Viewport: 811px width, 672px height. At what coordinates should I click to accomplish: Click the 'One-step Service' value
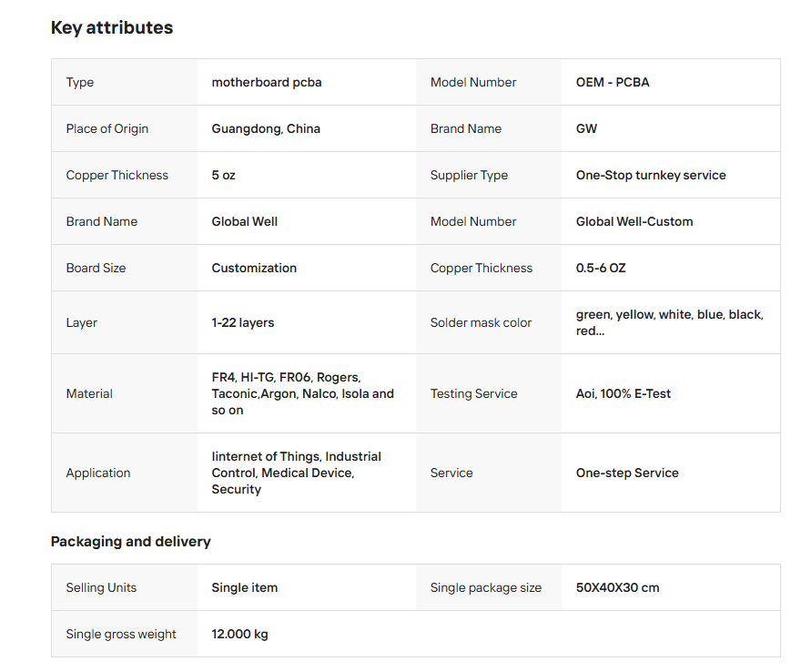(627, 473)
